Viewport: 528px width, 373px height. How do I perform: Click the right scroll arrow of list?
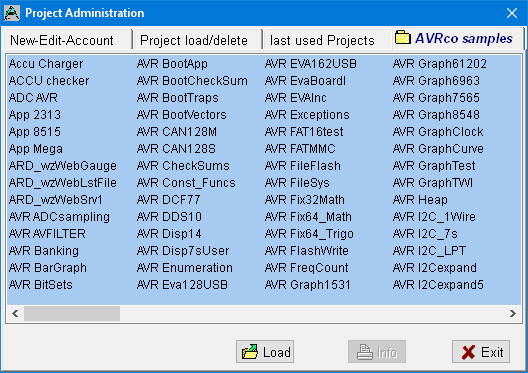tap(513, 313)
